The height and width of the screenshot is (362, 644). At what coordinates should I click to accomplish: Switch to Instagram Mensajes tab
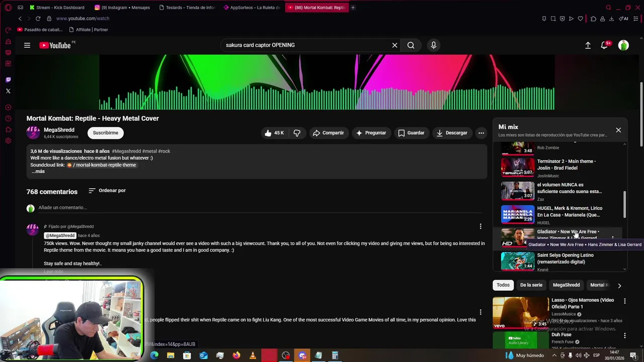pos(122,8)
